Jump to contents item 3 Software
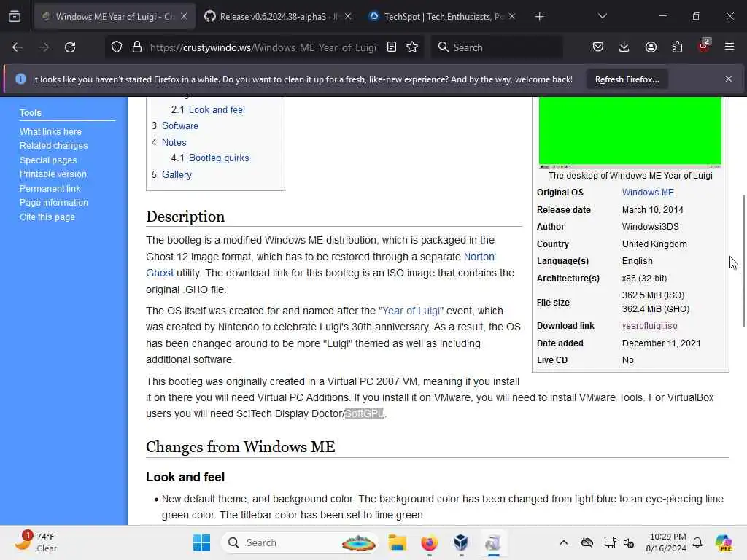 (175, 125)
